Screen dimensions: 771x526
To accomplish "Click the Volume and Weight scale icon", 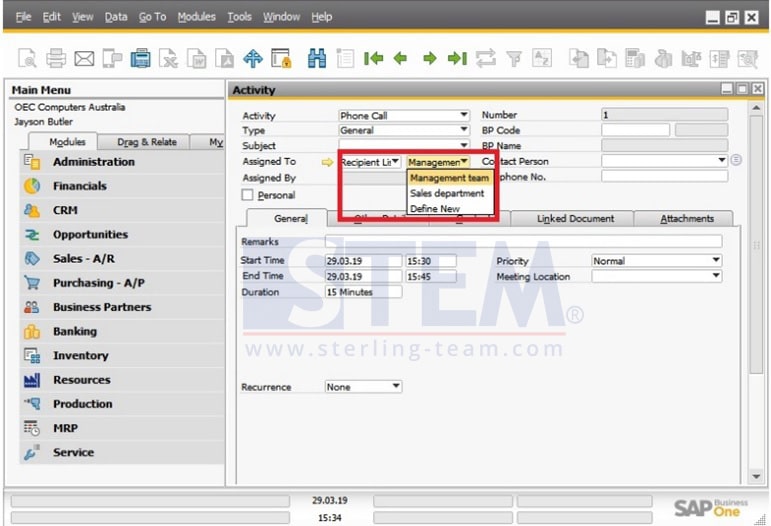I will (691, 58).
